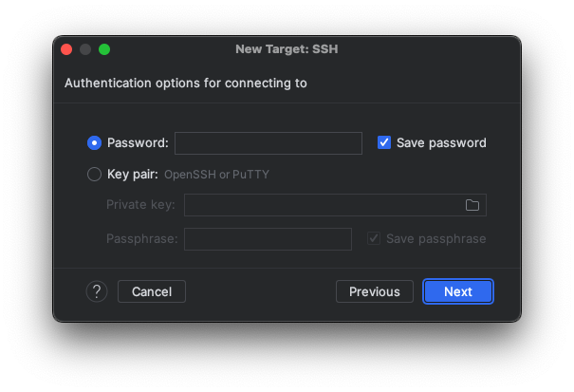Focus the Password input field

point(268,143)
